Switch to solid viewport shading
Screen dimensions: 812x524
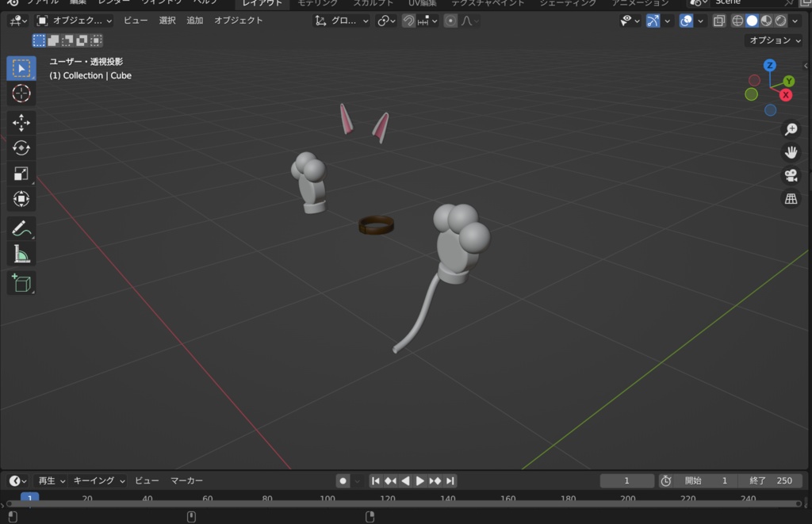(x=752, y=21)
